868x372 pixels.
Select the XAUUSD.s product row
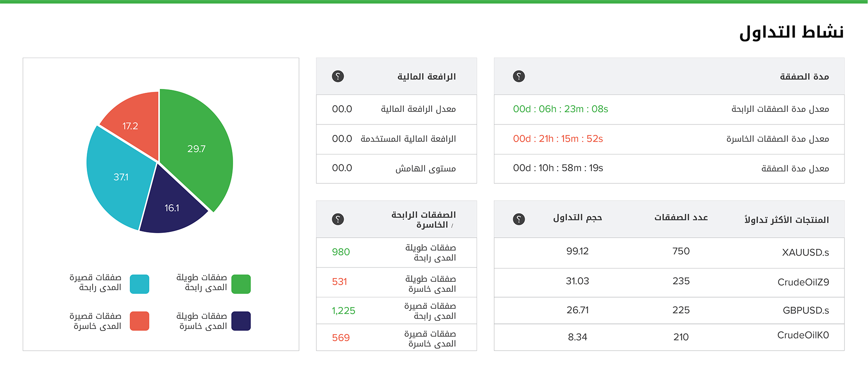pos(669,252)
